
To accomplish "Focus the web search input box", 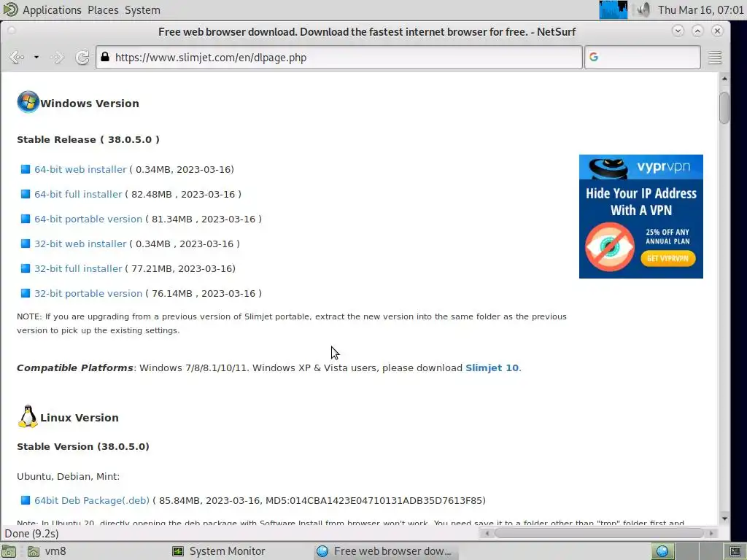I will (x=642, y=58).
